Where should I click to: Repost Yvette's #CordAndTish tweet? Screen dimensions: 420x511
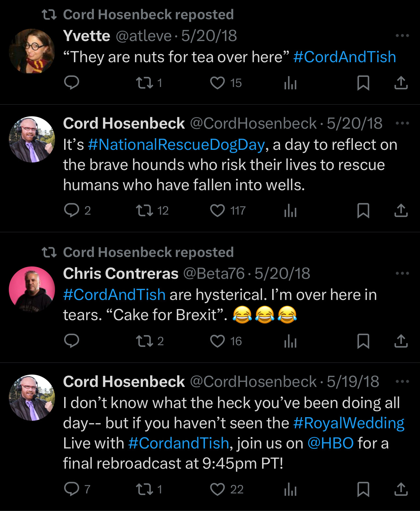[x=145, y=83]
